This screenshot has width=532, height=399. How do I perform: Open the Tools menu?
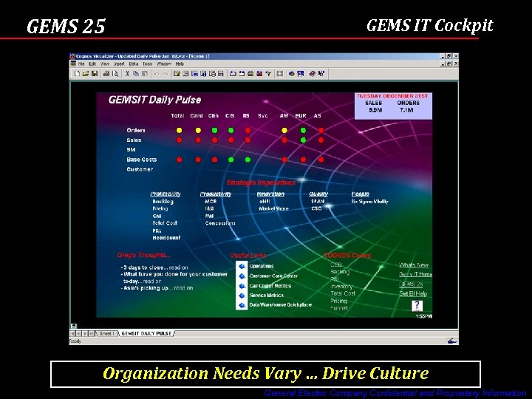[148, 64]
